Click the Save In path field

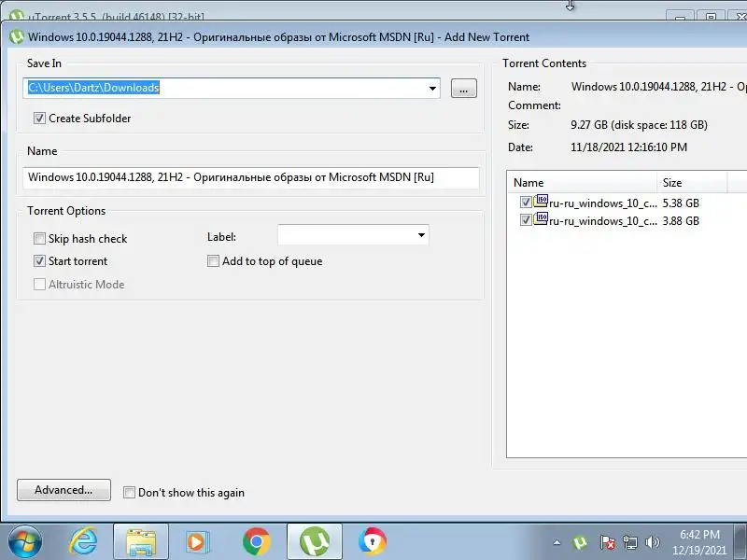coord(232,88)
